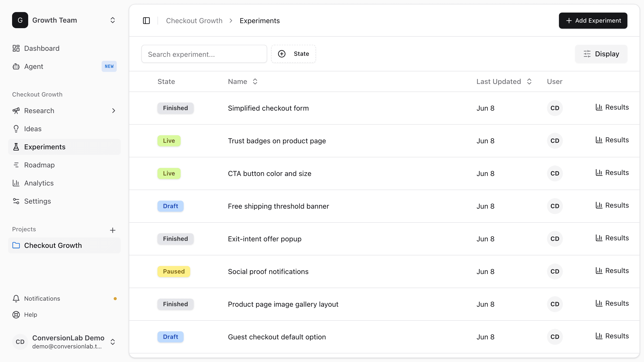Screen dimensions: 644x362
Task: Select the Checkout Growth project folder
Action: point(64,245)
